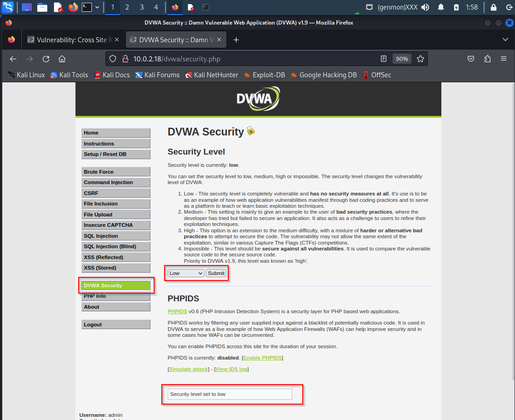
Task: Click the volume speaker icon in panel
Action: click(425, 7)
